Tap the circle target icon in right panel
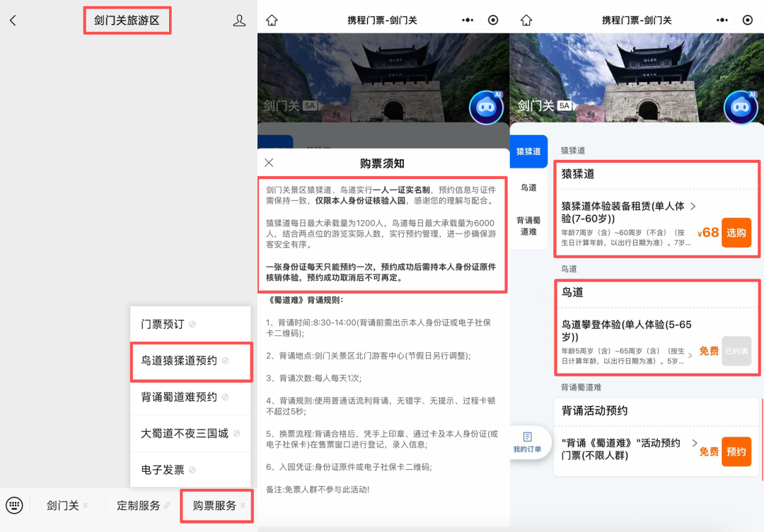 point(748,20)
